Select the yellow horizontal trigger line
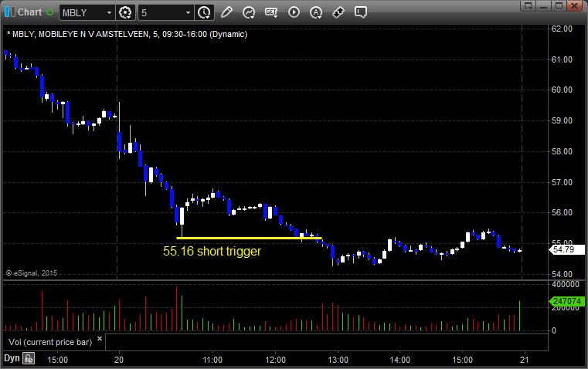Viewport: 588px width, 369px height. pos(249,238)
